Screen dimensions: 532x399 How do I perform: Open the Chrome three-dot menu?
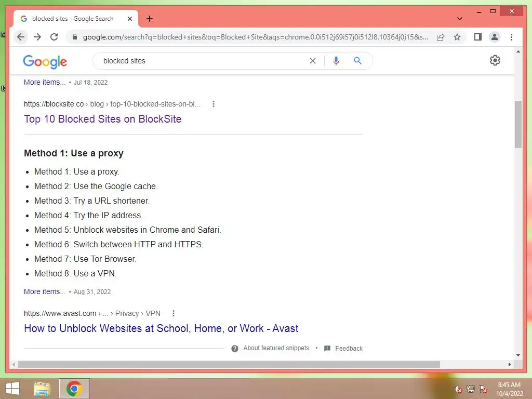511,37
